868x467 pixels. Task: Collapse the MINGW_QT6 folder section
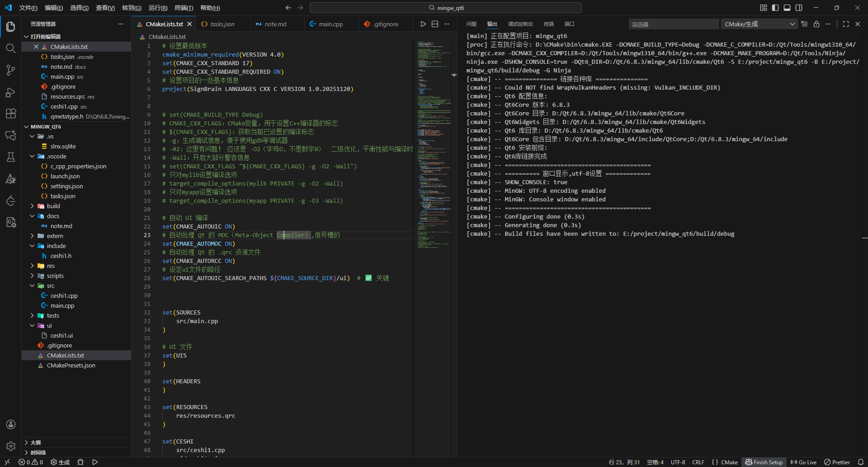coord(77,127)
